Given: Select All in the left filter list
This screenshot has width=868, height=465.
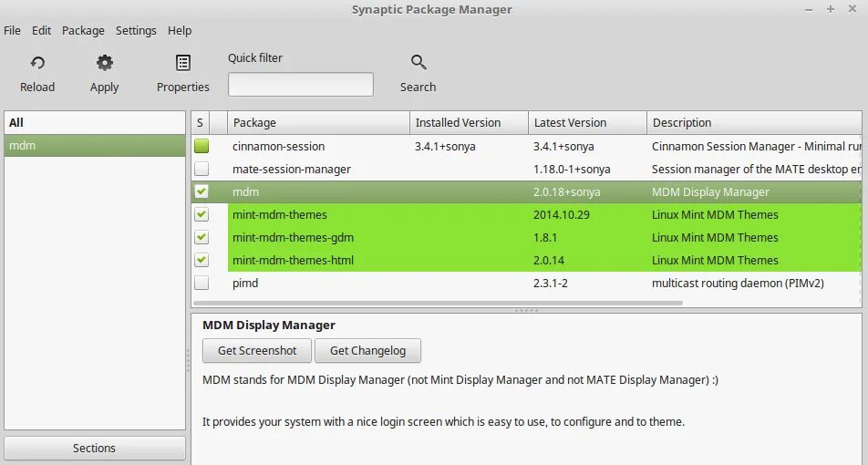Looking at the screenshot, I should click(x=95, y=123).
